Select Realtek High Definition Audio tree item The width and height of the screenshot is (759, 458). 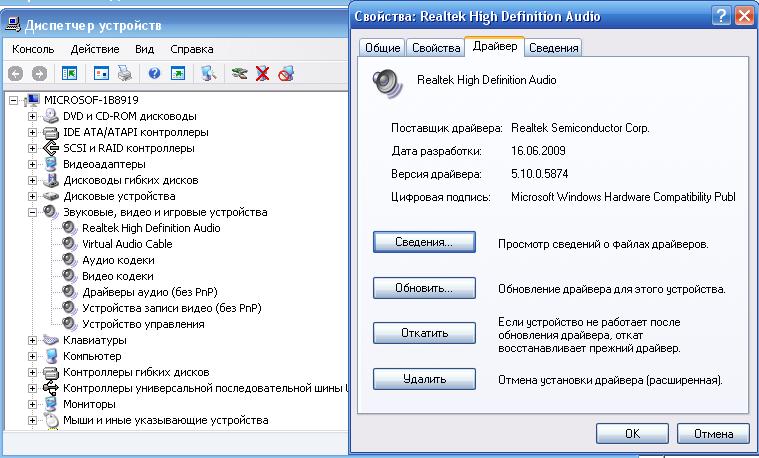pos(151,228)
